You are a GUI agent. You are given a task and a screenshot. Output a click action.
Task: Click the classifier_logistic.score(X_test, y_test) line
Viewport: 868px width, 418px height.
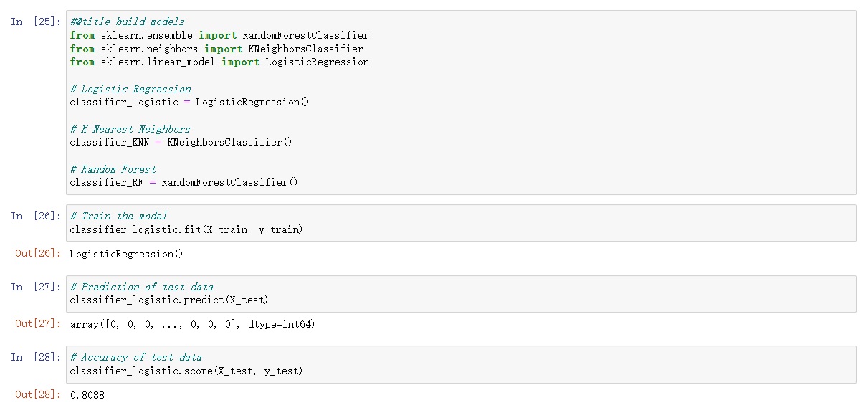(x=186, y=371)
